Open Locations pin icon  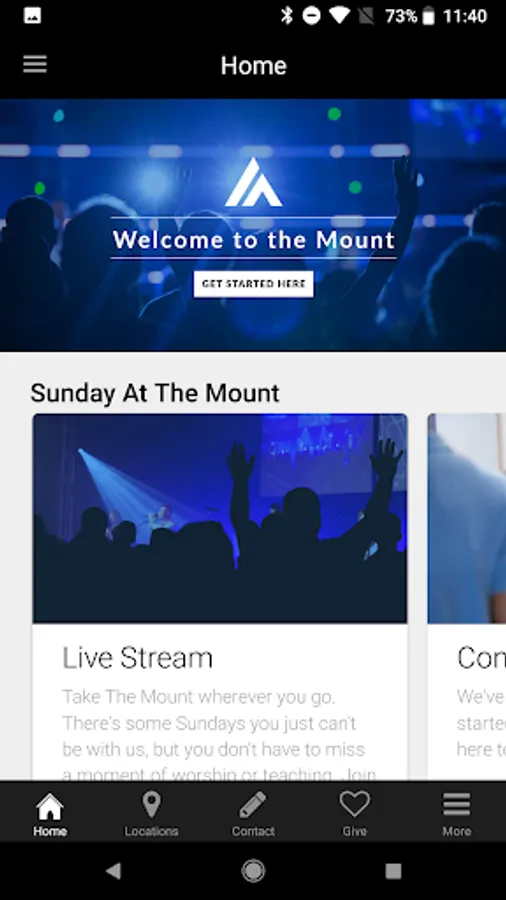click(x=151, y=805)
